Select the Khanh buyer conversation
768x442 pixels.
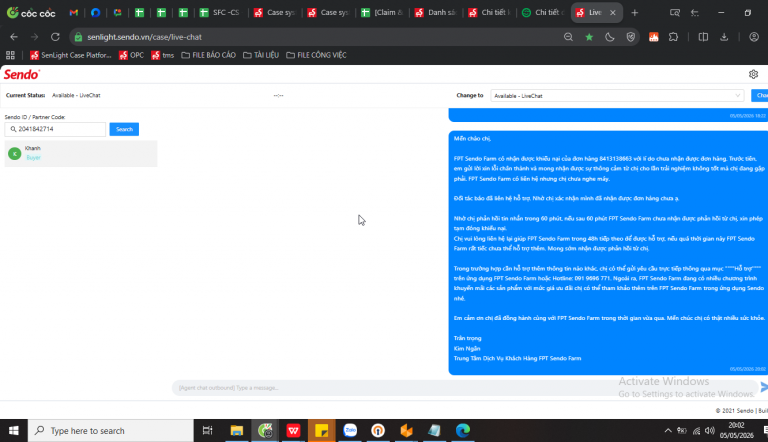tap(81, 153)
